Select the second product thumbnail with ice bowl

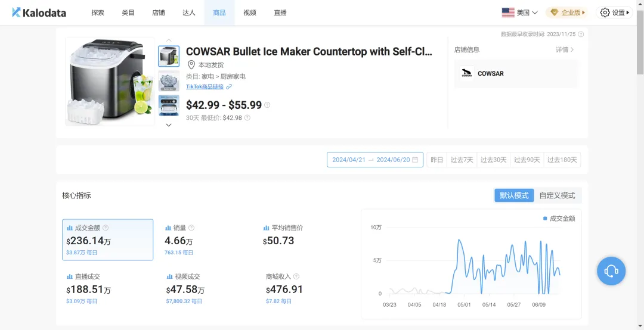point(169,81)
